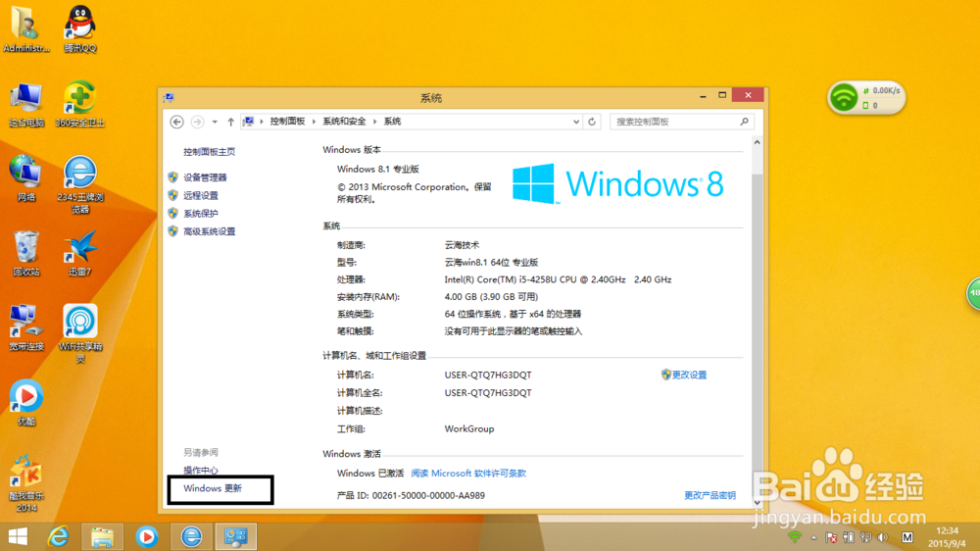Open 远程设置 link
980x551 pixels.
click(201, 196)
